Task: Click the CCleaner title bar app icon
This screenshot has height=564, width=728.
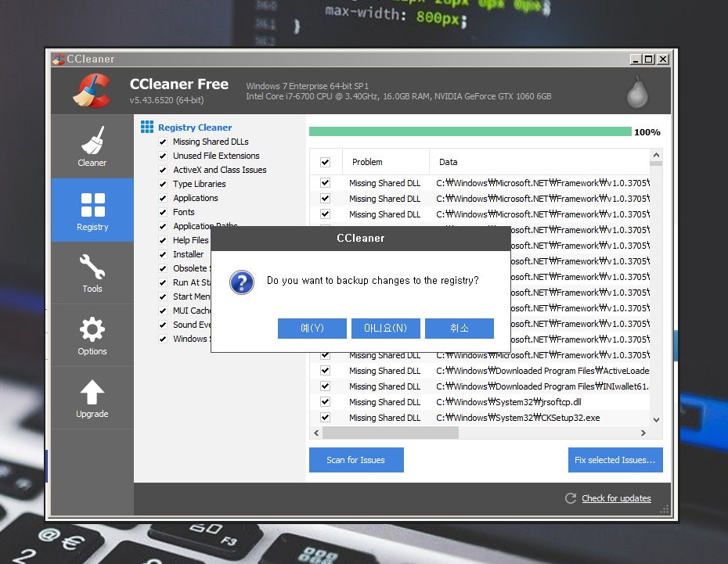Action: (59, 59)
